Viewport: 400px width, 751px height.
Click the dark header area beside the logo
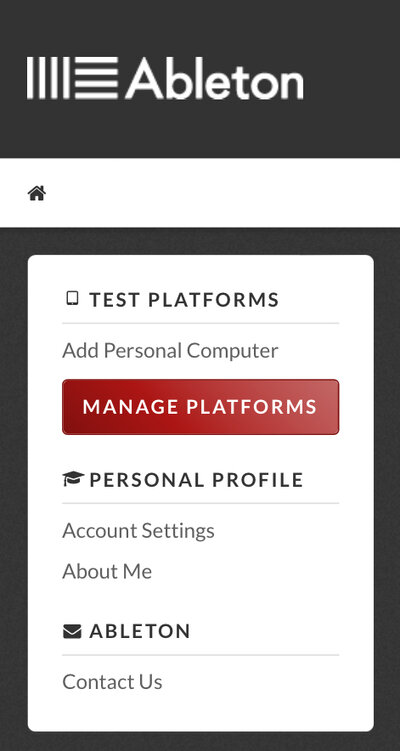pos(352,79)
